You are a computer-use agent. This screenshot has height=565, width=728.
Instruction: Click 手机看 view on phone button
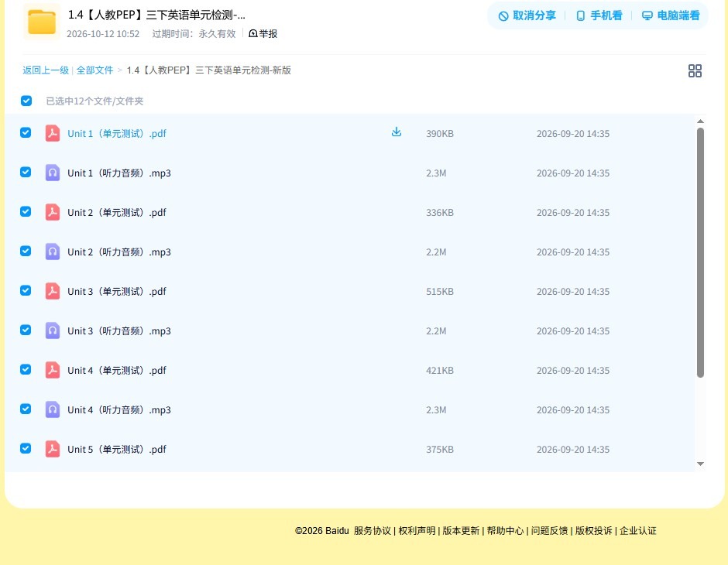[x=599, y=15]
